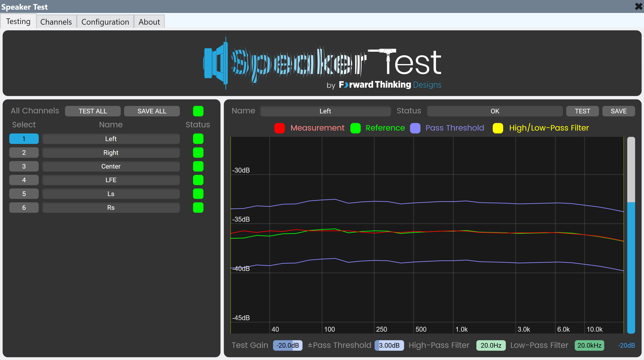Adjust the Pass Threshold 3.00dB slider
This screenshot has height=360, width=644.
pos(389,345)
